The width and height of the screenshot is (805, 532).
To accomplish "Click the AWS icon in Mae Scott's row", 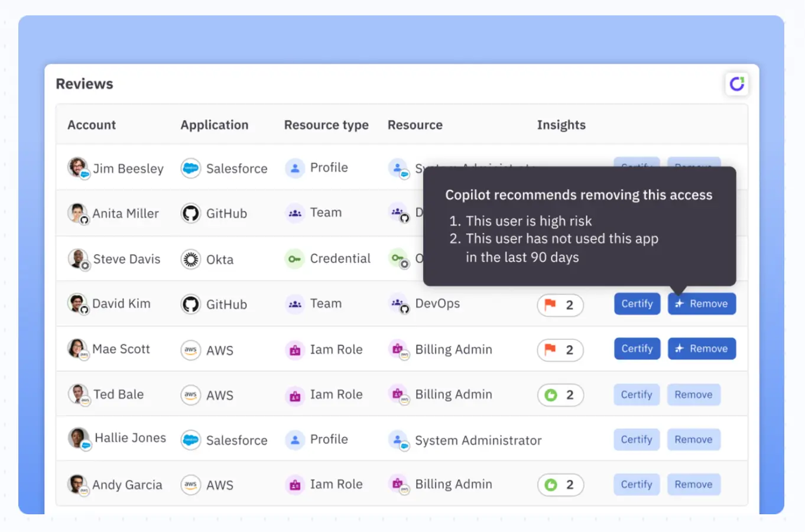I will click(x=190, y=350).
